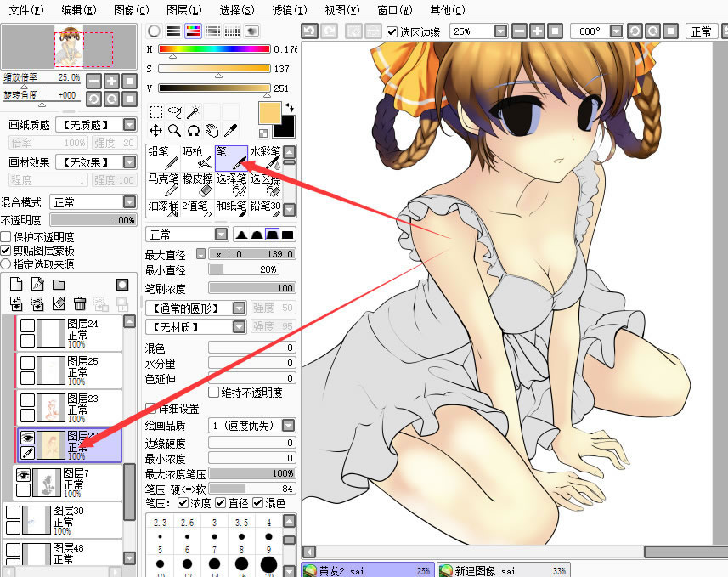Open brush blend mode 正常 dropdown

pos(222,235)
